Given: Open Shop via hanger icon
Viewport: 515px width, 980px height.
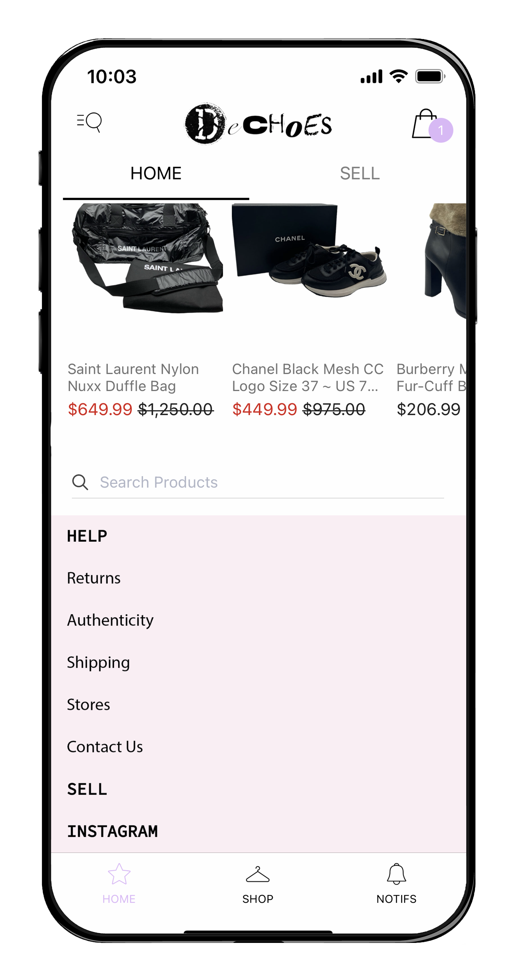Looking at the screenshot, I should (258, 874).
